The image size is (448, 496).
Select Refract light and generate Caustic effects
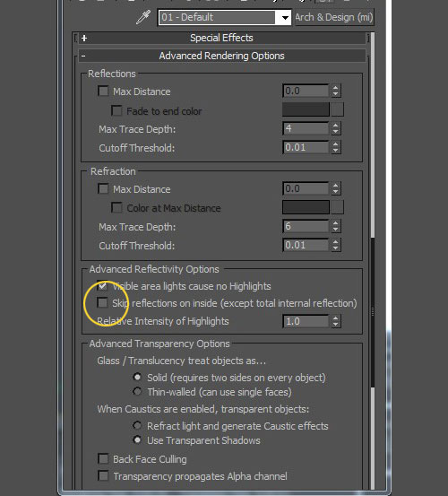[x=137, y=425]
